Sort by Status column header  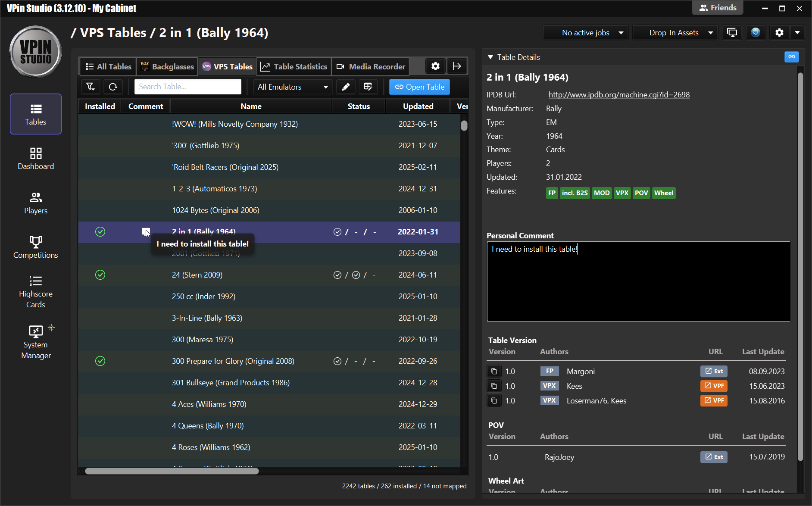point(359,106)
